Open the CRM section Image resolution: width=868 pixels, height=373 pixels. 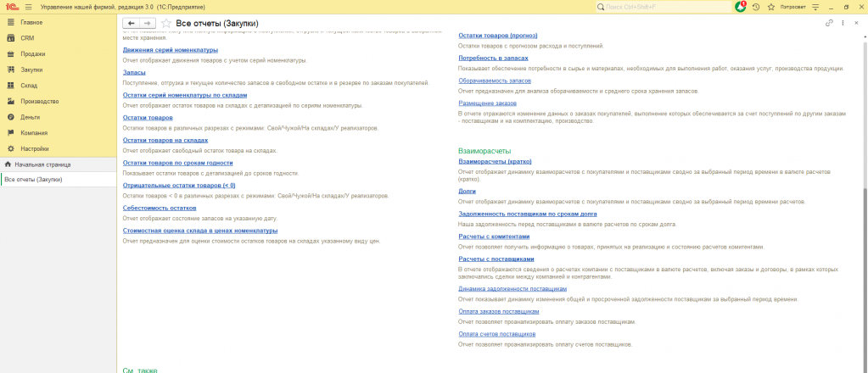(59, 38)
